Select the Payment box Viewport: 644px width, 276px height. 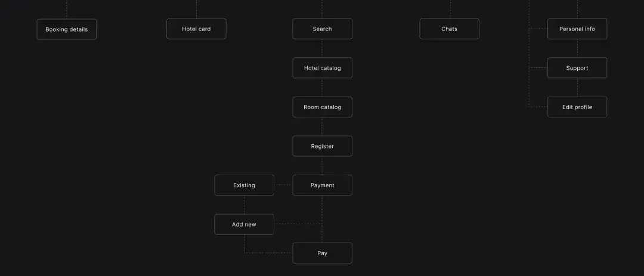pyautogui.click(x=323, y=185)
